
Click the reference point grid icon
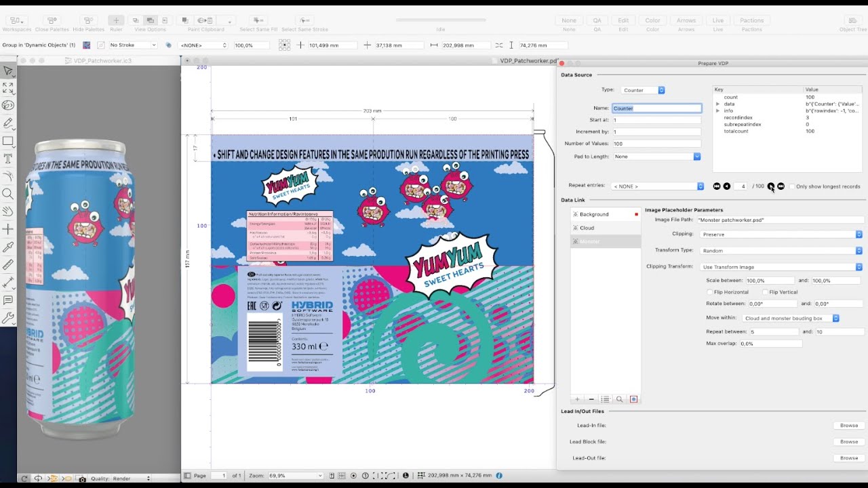click(284, 45)
